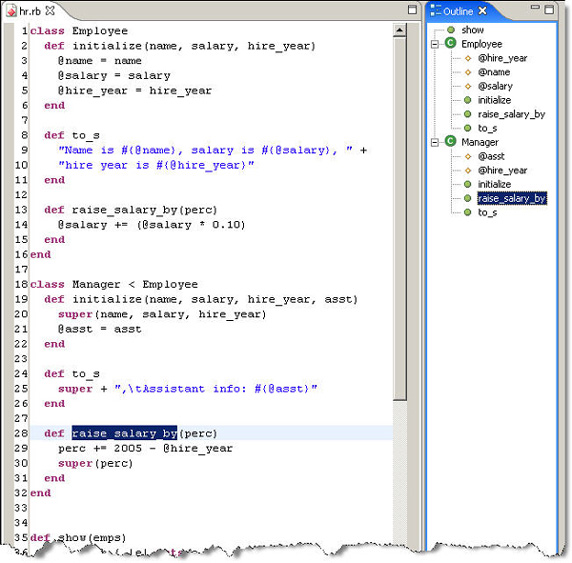Click the green dot beside Manager's to_s
Image resolution: width=572 pixels, height=563 pixels.
[468, 212]
